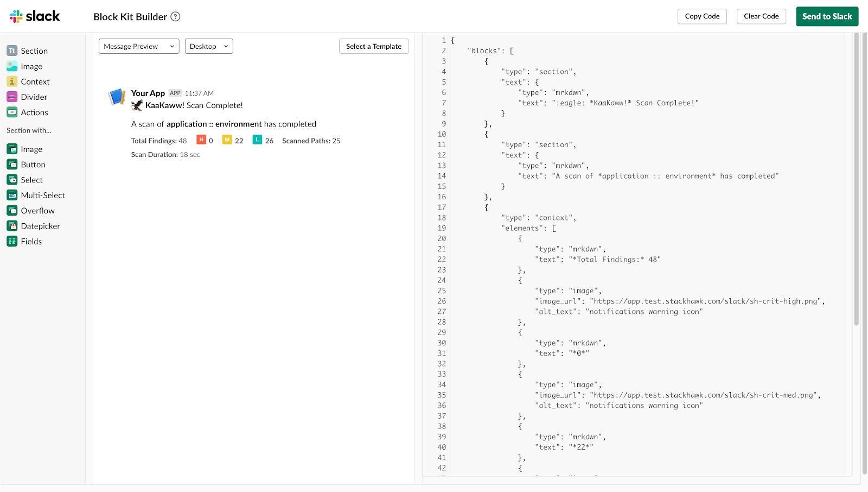Click the eagle emoji in message

pos(137,105)
